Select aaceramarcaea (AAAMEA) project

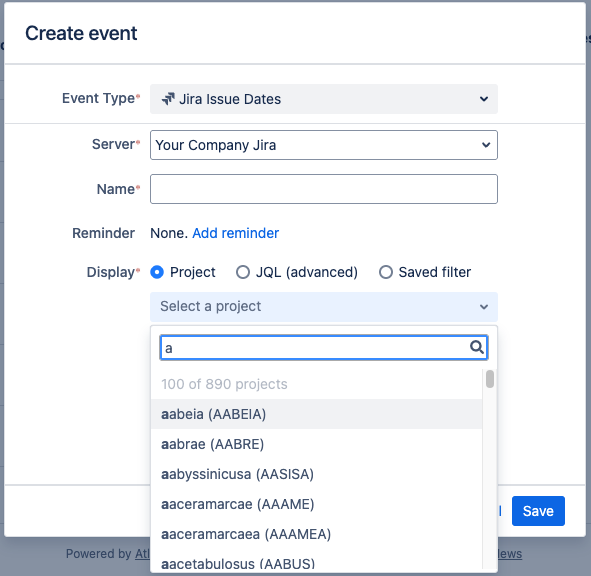coord(316,534)
